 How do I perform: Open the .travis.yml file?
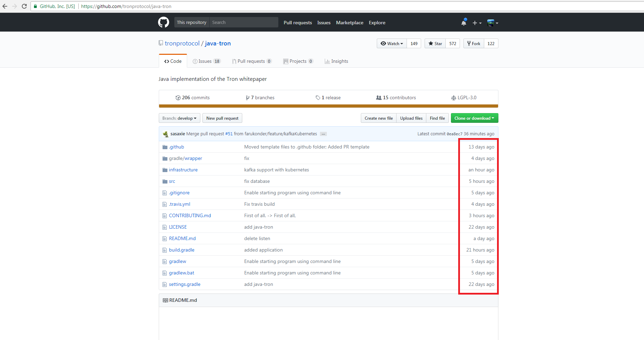coord(180,204)
